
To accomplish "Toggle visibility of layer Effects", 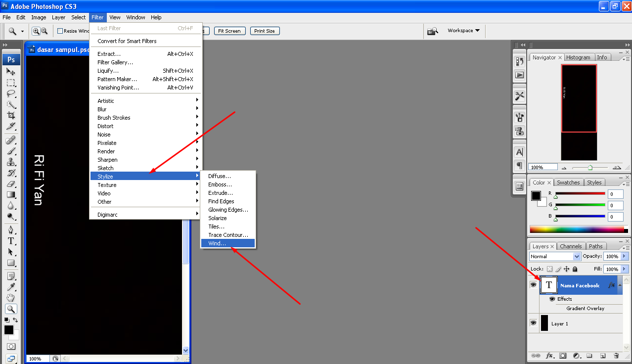I will point(552,299).
